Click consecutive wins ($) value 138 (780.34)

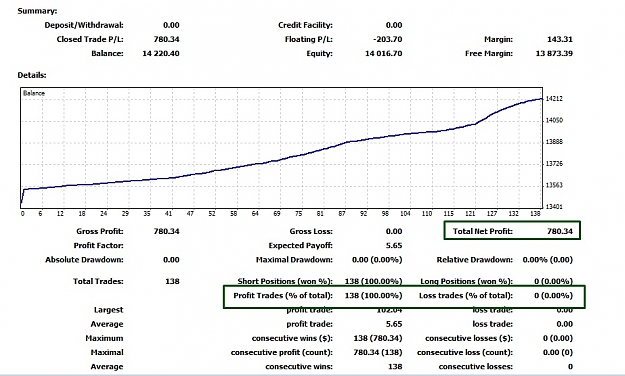tap(378, 339)
